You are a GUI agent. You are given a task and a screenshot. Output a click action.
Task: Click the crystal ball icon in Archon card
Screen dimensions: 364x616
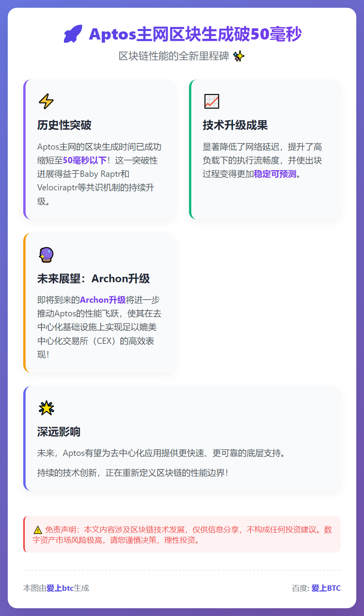[46, 255]
